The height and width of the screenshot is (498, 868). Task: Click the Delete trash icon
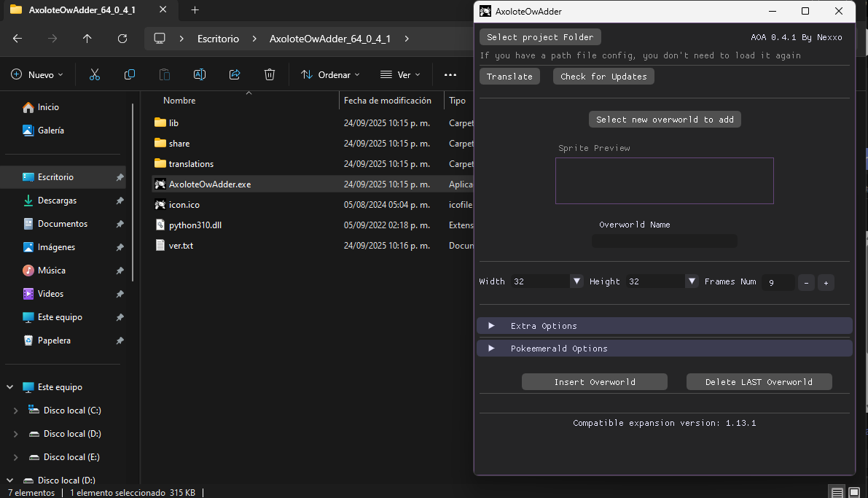(270, 74)
